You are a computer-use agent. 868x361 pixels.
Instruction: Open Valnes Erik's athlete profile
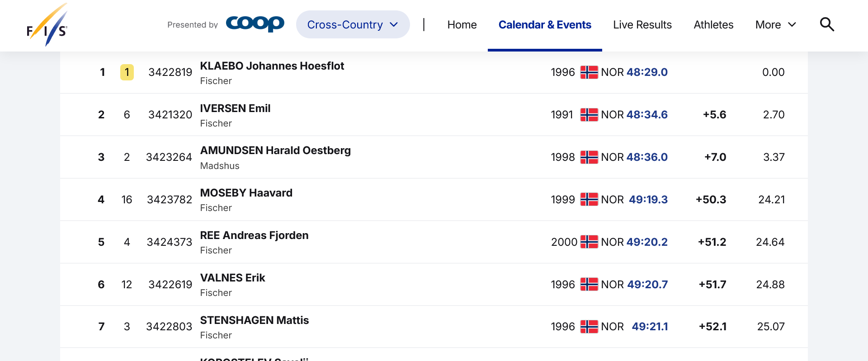232,278
